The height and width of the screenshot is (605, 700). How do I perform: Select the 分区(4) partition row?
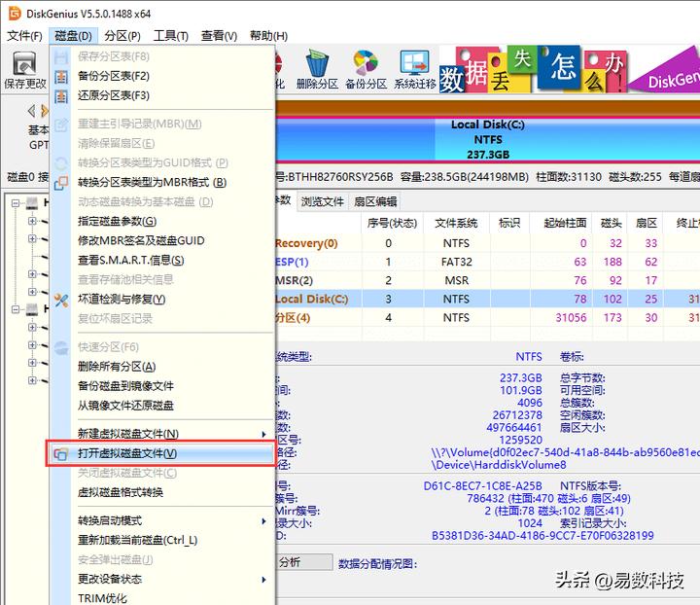pos(487,318)
